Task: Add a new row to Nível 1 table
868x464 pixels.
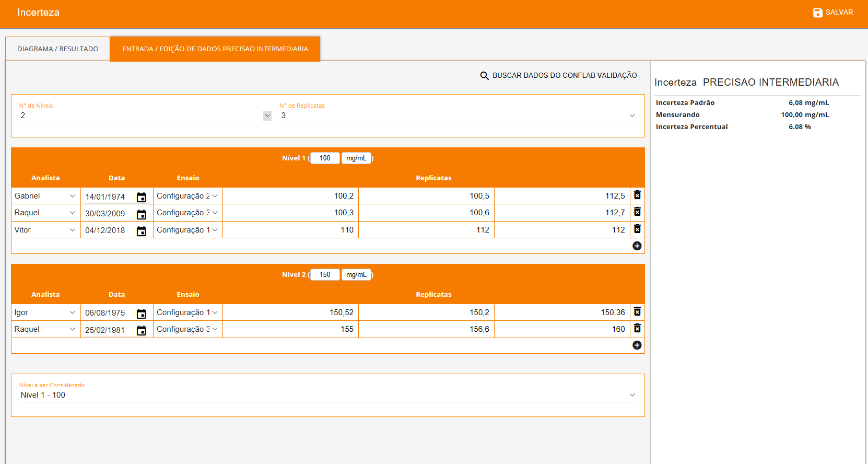Action: pos(637,246)
